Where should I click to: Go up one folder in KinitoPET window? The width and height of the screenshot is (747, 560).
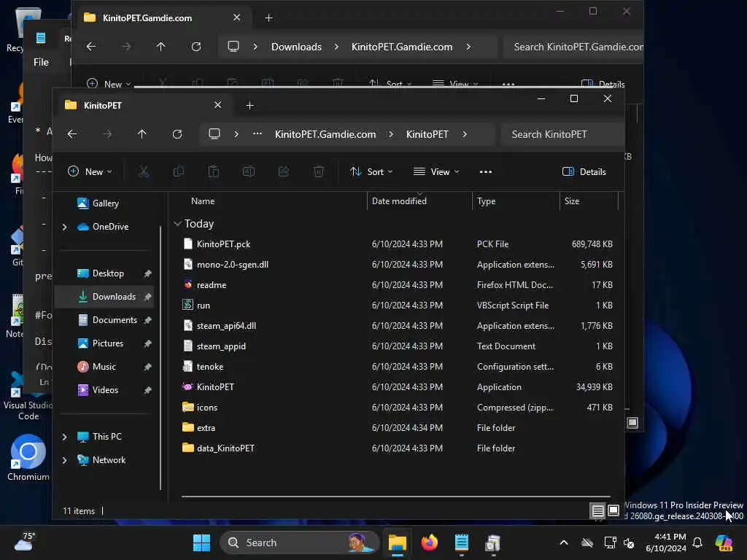pos(142,134)
